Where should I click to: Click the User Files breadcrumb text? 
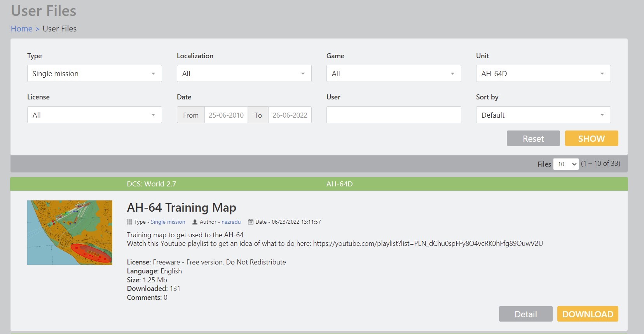coord(59,29)
